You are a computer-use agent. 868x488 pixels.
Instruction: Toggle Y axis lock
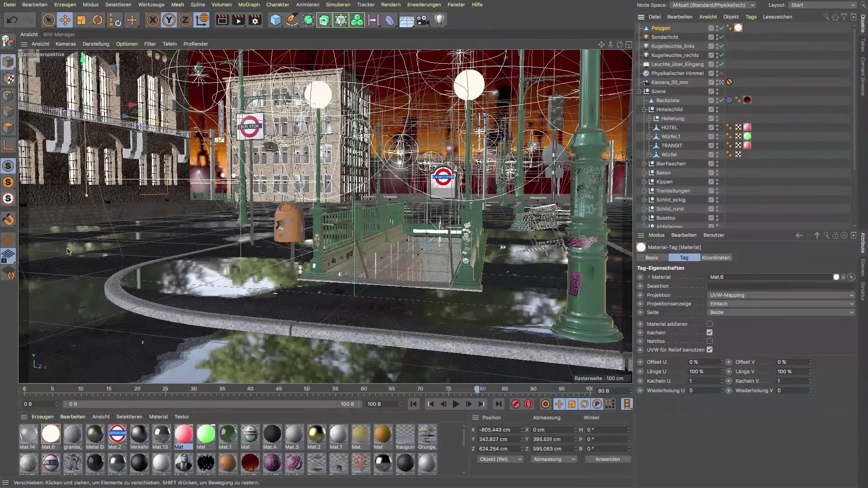pyautogui.click(x=169, y=20)
